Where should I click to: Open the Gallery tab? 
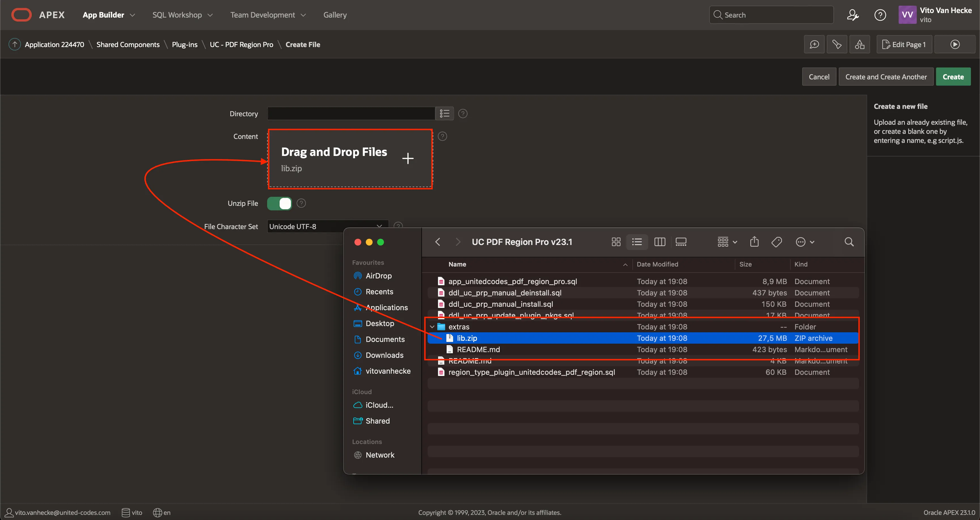[335, 15]
